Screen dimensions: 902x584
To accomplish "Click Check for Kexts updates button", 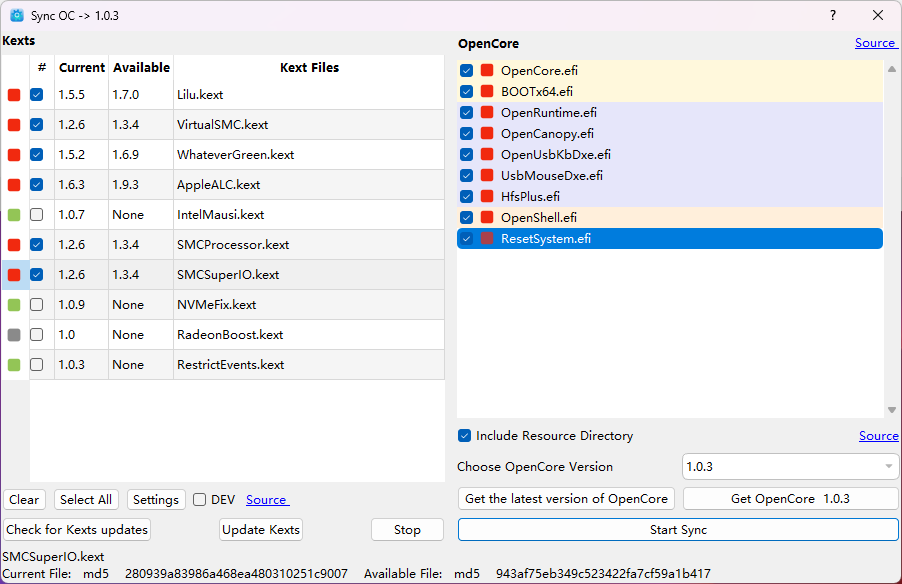I will pos(77,530).
